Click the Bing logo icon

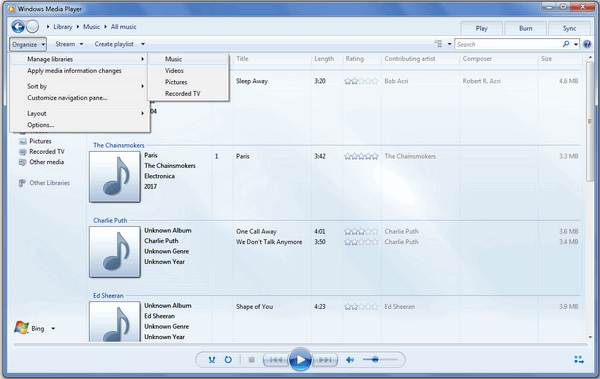pos(21,328)
